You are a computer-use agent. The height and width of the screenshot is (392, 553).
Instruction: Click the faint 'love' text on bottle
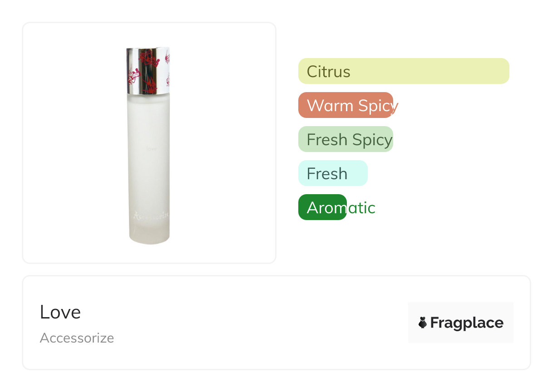[152, 148]
